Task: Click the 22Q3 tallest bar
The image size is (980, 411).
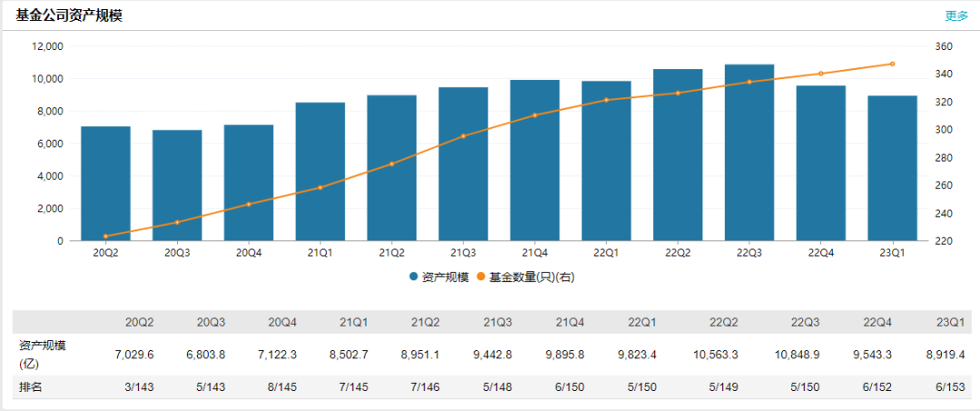Action: pyautogui.click(x=750, y=152)
